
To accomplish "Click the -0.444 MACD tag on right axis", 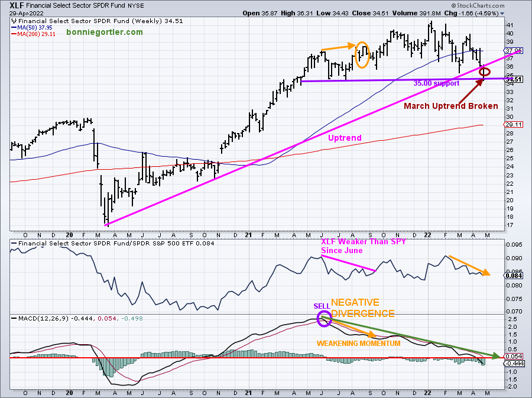I will pyautogui.click(x=514, y=363).
